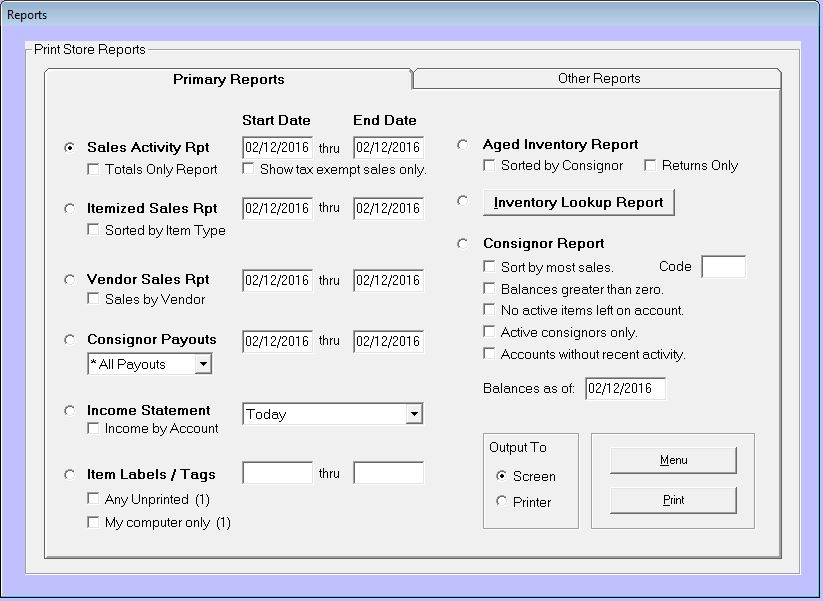Click the Print button
This screenshot has height=601, width=823.
[x=673, y=500]
